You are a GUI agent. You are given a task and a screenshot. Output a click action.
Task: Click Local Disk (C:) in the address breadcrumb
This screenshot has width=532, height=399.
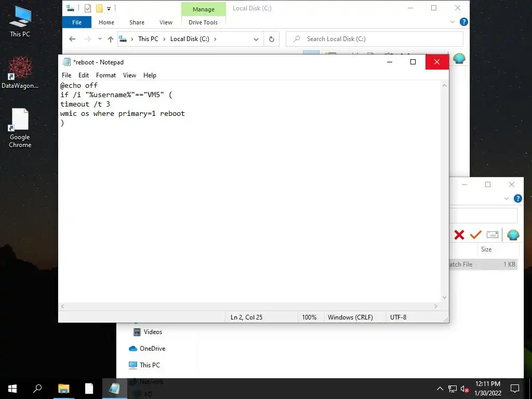[190, 39]
